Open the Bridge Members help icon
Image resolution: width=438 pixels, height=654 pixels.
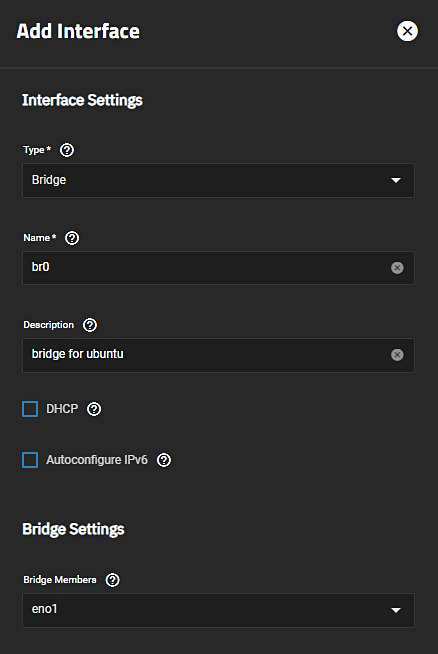(x=112, y=580)
